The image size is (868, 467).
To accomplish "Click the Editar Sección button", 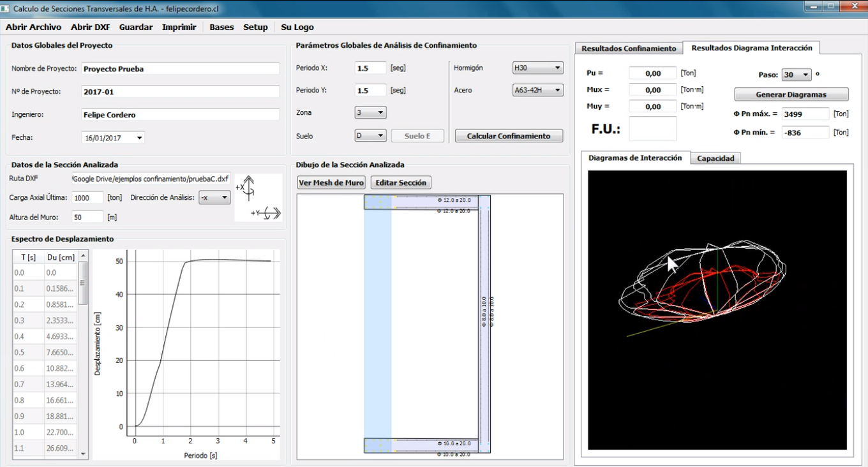I will pyautogui.click(x=400, y=182).
